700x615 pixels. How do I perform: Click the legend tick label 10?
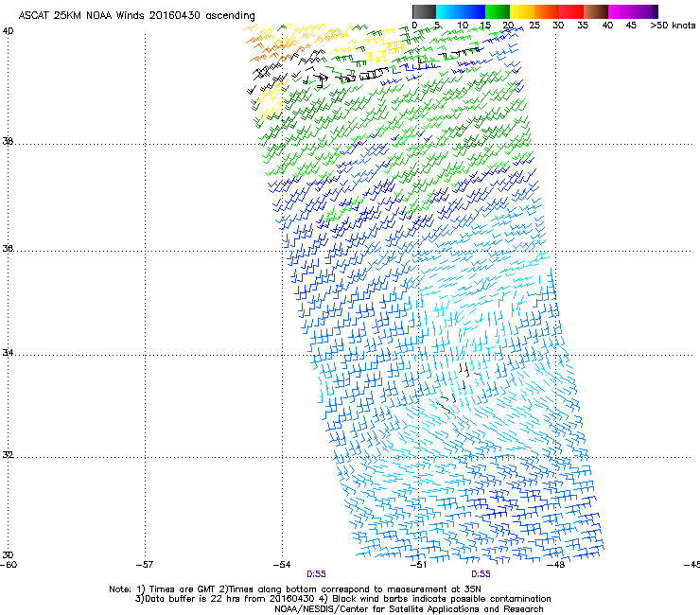click(463, 26)
